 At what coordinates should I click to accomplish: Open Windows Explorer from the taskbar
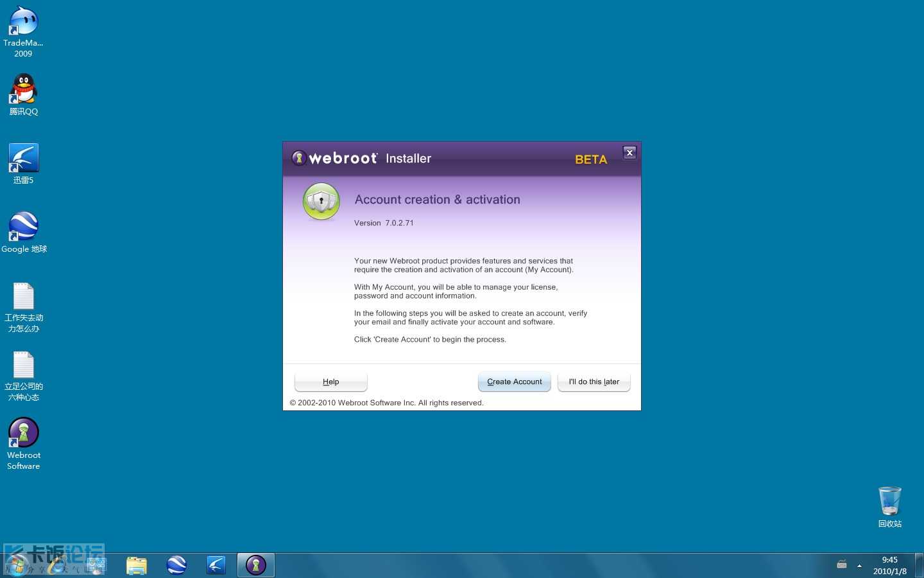137,565
